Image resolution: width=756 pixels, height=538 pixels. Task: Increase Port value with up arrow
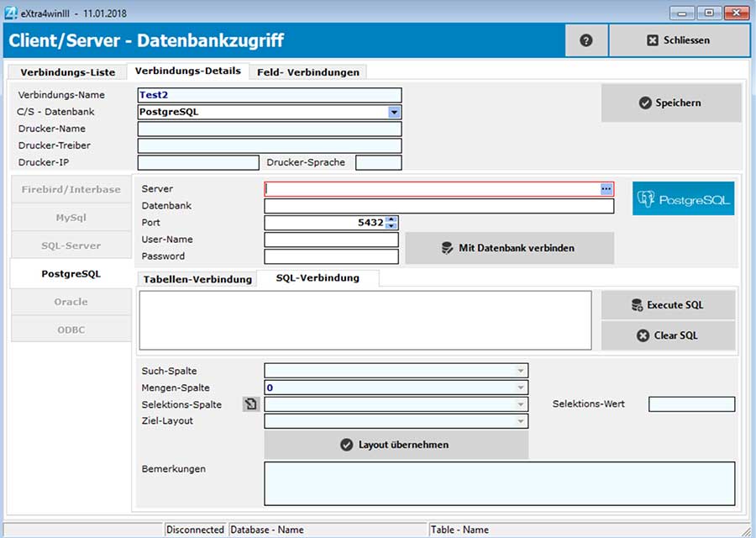(391, 219)
